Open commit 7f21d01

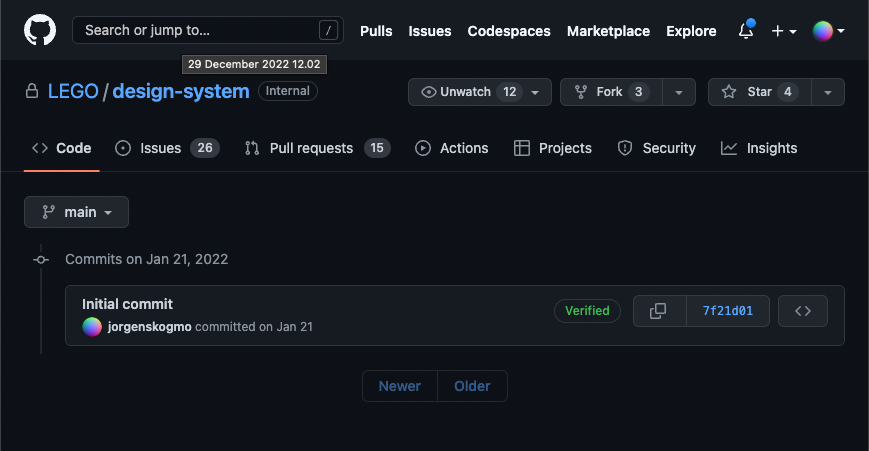click(x=728, y=311)
